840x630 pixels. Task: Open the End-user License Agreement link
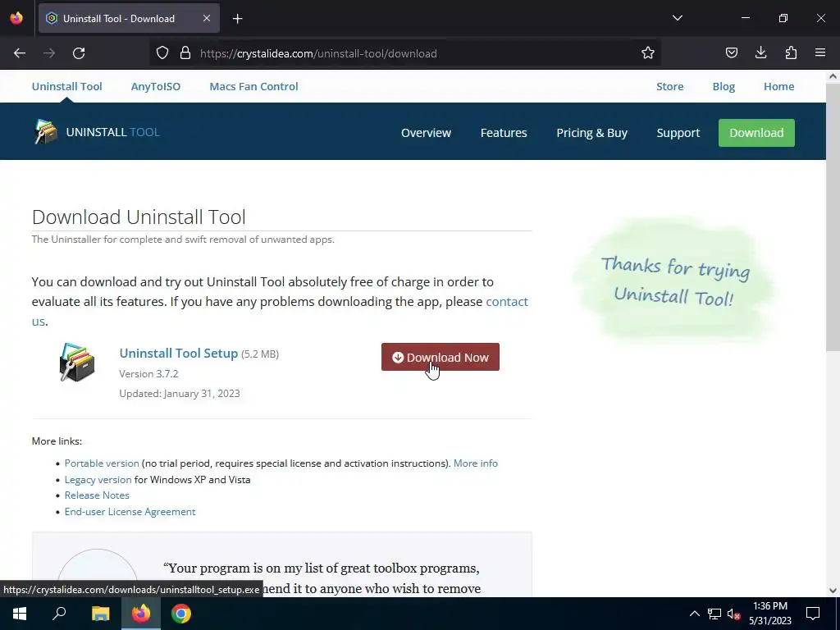click(x=130, y=512)
